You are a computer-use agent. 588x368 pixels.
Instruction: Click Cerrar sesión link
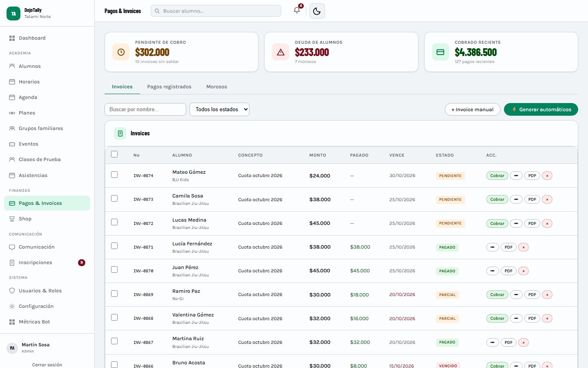pyautogui.click(x=47, y=365)
